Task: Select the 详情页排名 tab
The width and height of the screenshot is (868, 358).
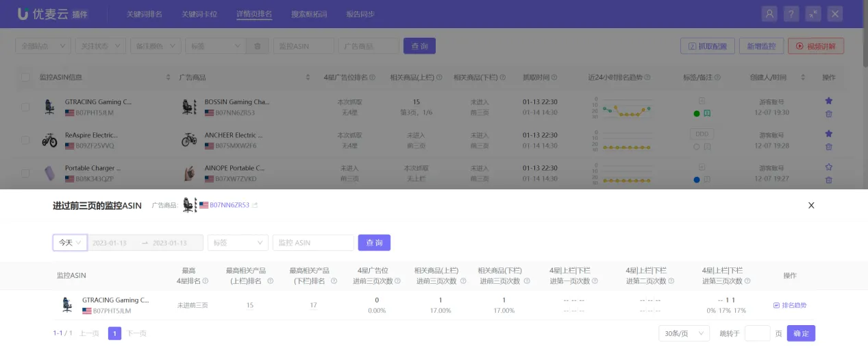Action: coord(254,14)
